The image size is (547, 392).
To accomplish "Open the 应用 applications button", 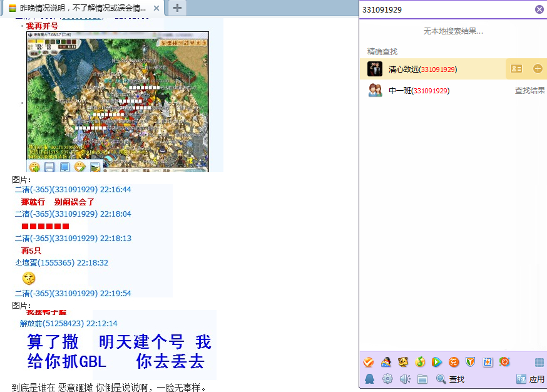I will (x=530, y=379).
